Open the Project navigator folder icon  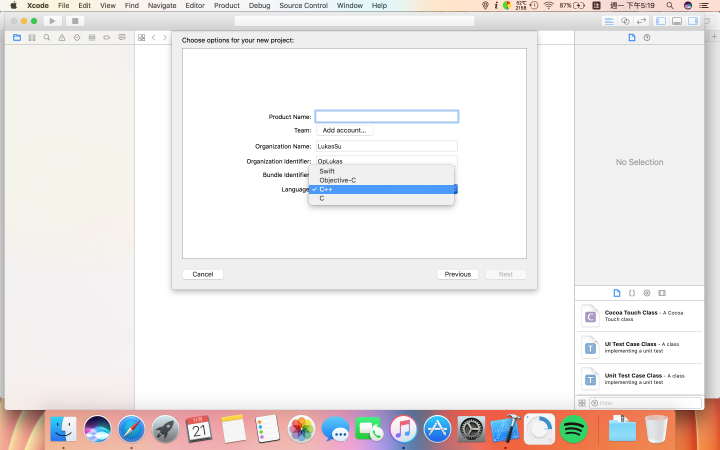17,38
